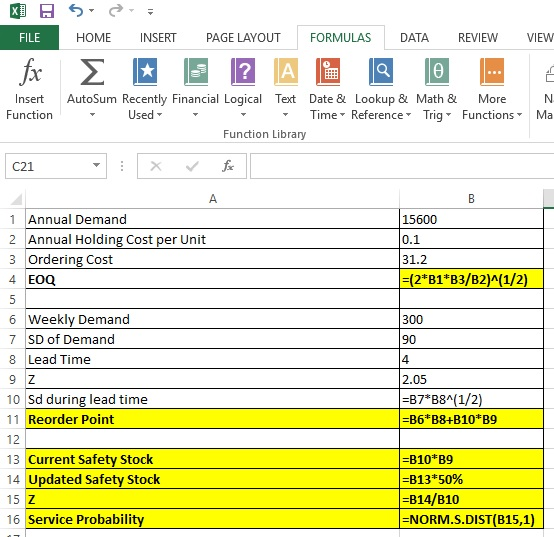Select the Weekly Demand label cell
Image resolution: width=554 pixels, height=537 pixels.
(x=212, y=319)
